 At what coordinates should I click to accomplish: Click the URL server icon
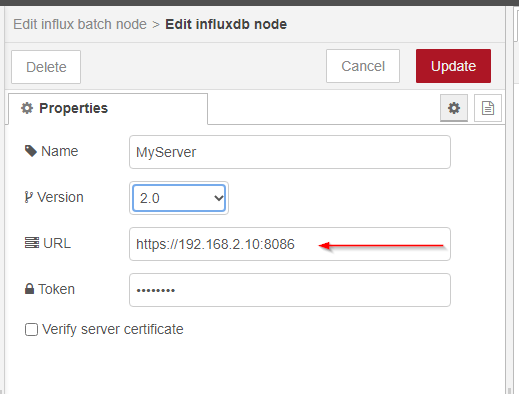click(32, 243)
